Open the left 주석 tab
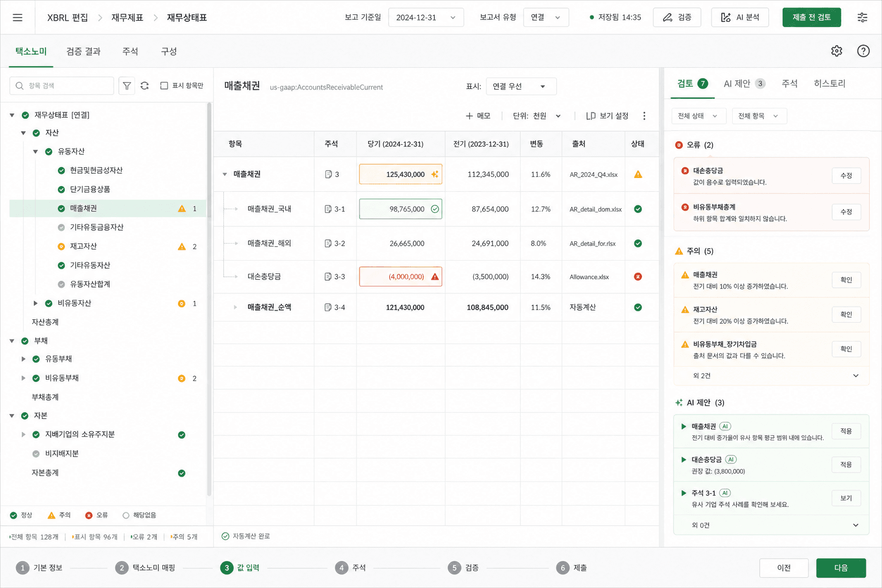The image size is (882, 588). coord(130,52)
